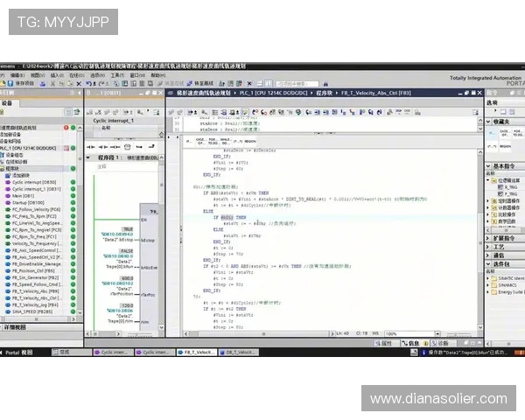The height and width of the screenshot is (420, 525).
Task: Collapse the Basic Instructions section
Action: 490,165
